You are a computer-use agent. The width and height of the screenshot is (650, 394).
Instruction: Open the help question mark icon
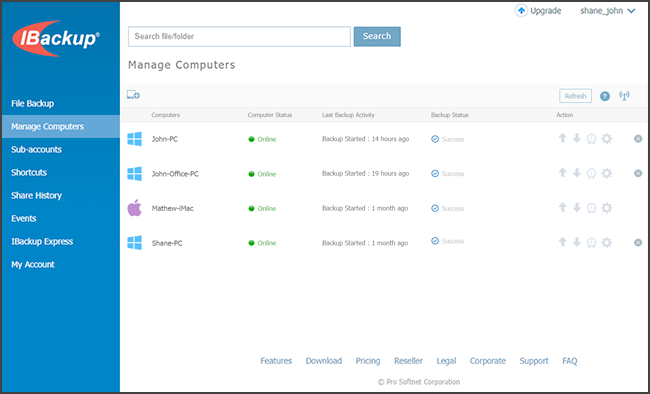click(605, 96)
